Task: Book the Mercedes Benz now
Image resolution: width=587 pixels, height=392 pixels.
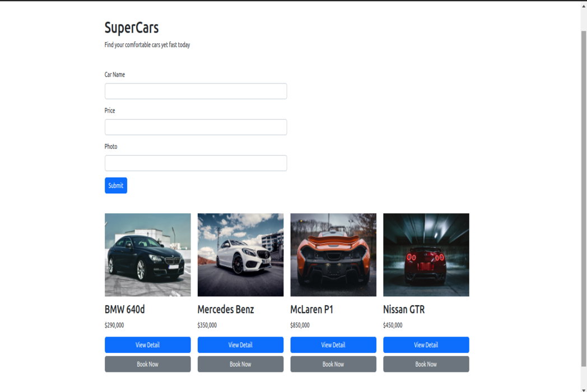Action: [x=240, y=364]
